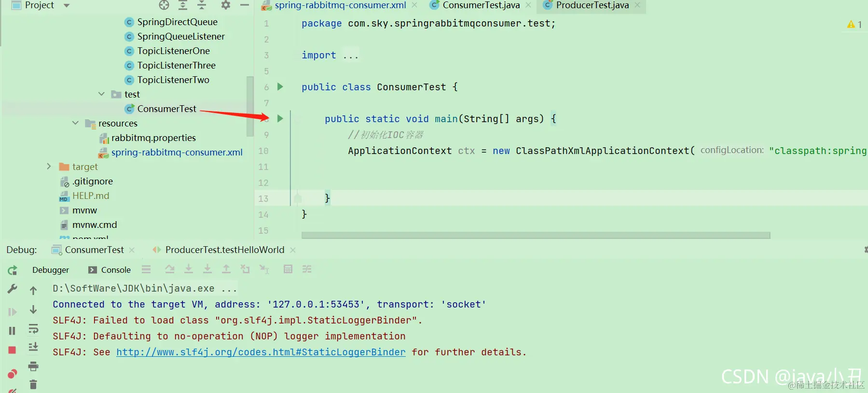Open Project panel settings gear
The width and height of the screenshot is (868, 393).
[x=225, y=5]
